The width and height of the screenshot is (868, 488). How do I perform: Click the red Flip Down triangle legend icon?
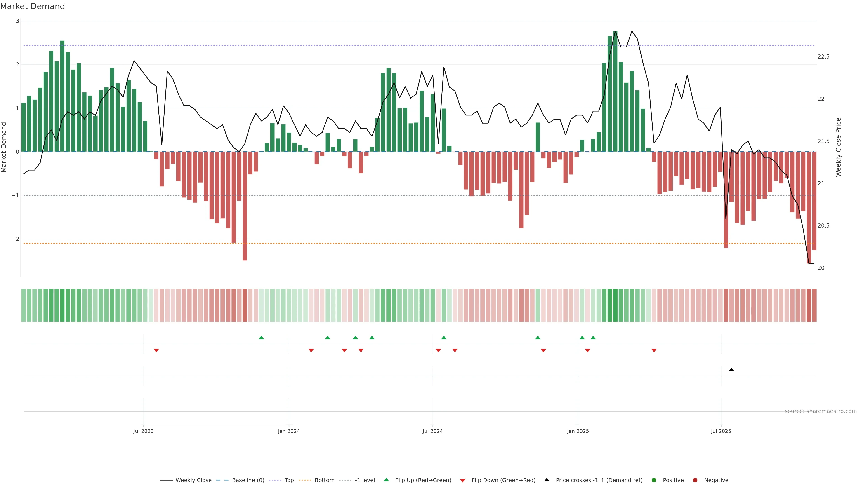(463, 481)
